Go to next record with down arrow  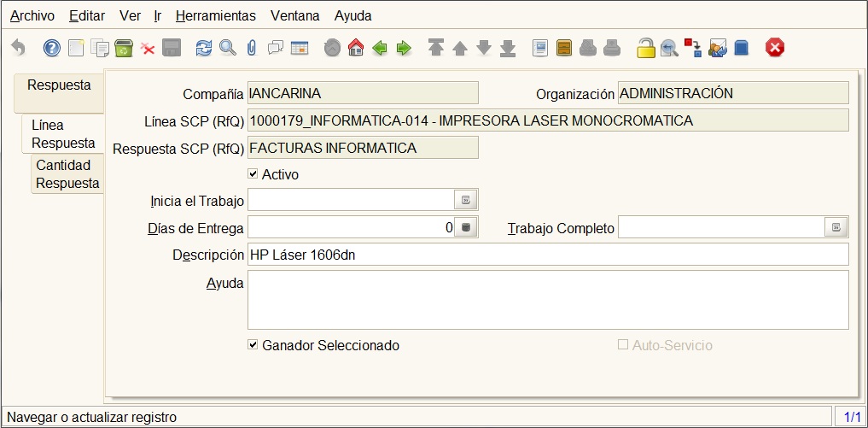[484, 48]
